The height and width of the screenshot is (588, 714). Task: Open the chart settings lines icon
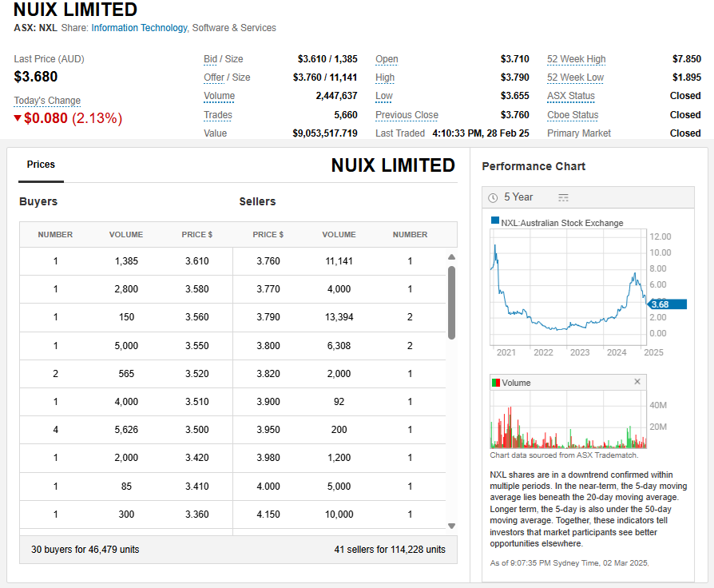(x=563, y=197)
